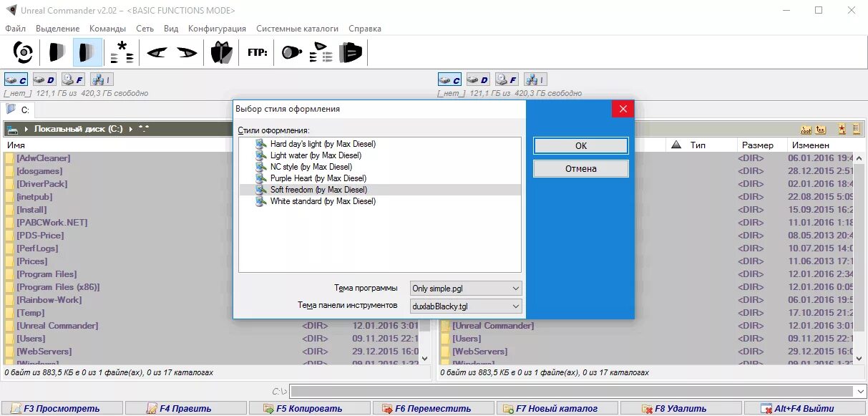Select [Users] folder in right panel
The height and width of the screenshot is (416, 868).
[x=467, y=339]
